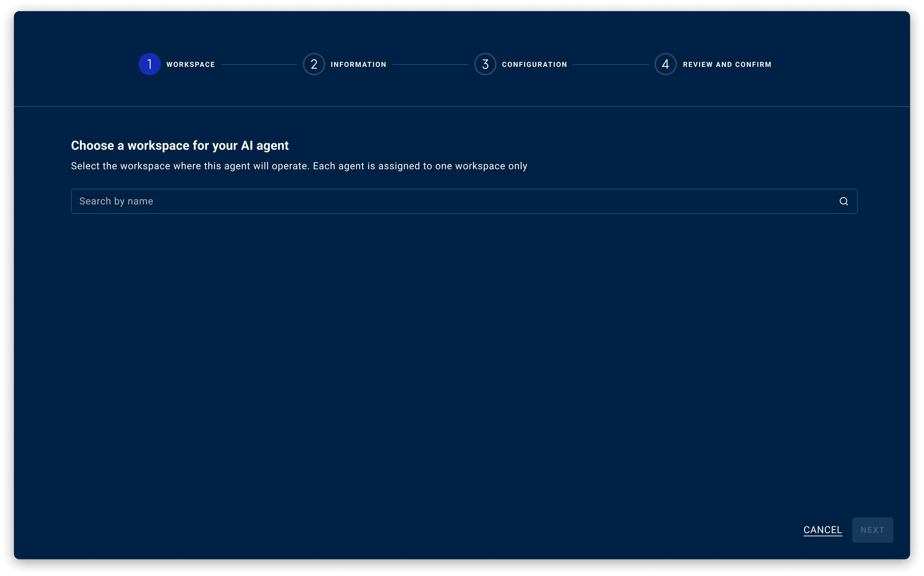Click the step 2 number circle
This screenshot has width=924, height=576.
tap(314, 64)
